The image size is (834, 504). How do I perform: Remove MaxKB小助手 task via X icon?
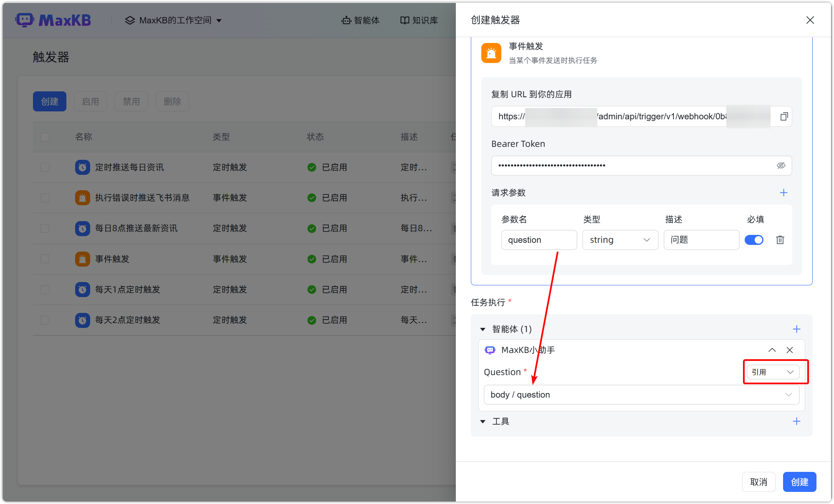point(789,350)
